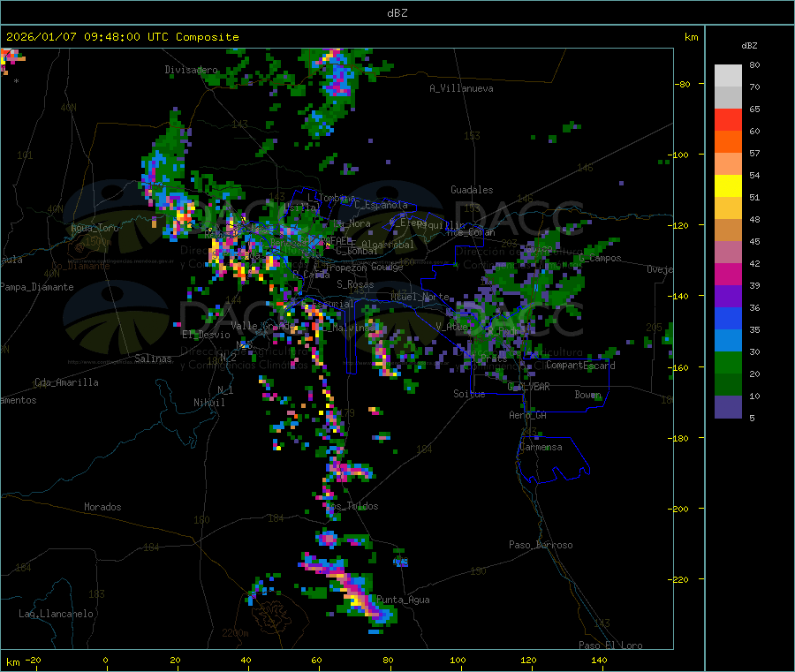Select the dark orange 60–57 dBZ legend band
This screenshot has height=672, width=795.
(728, 142)
